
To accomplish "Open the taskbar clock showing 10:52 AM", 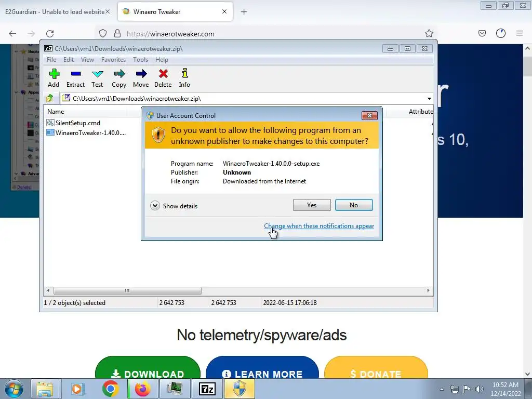I will pyautogui.click(x=505, y=389).
